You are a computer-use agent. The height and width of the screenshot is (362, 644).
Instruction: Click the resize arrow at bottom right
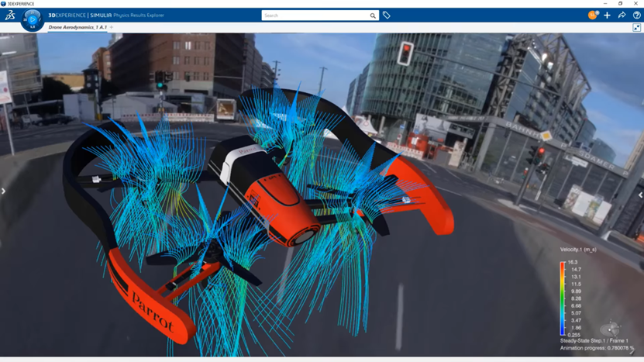633,352
